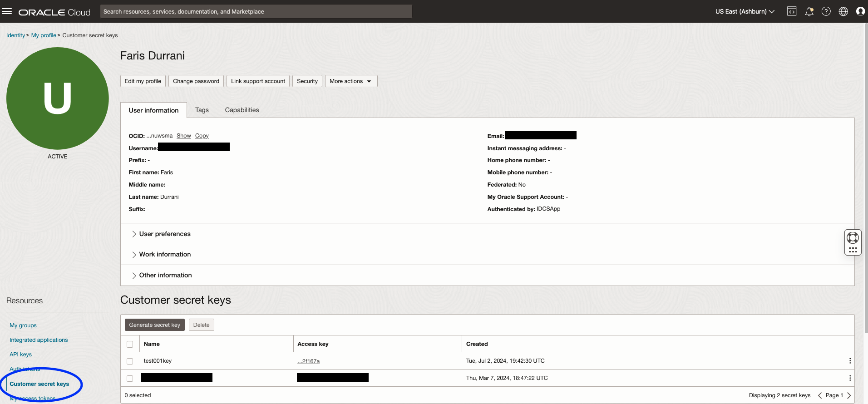Open the US East (Ashburn) region dropdown
This screenshot has height=404, width=868.
point(745,11)
